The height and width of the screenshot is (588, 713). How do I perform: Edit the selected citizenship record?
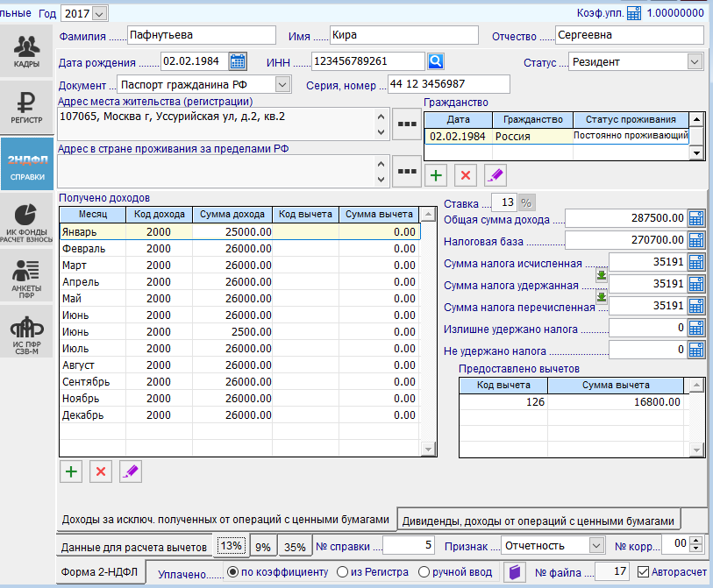(x=496, y=175)
